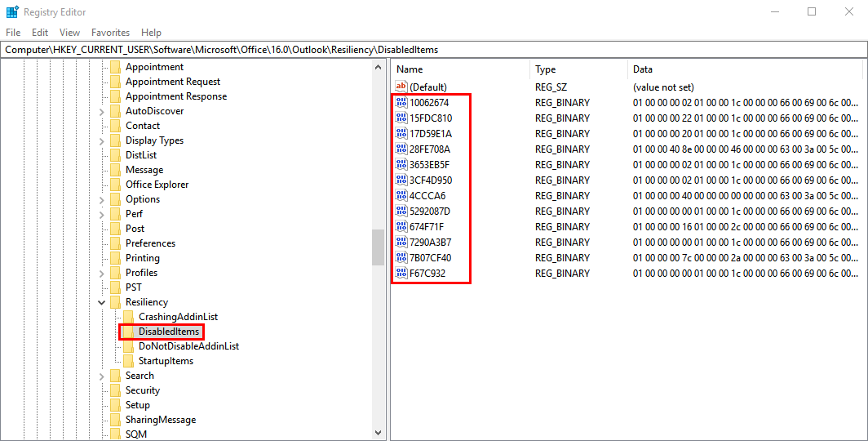This screenshot has width=868, height=441.
Task: Open the Favorites menu
Action: [111, 33]
